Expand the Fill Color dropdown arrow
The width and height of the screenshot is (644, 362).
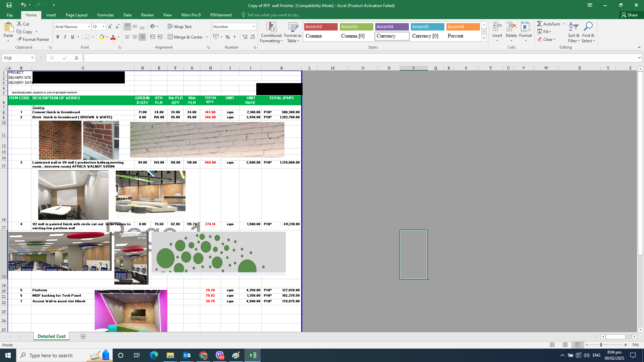point(106,37)
